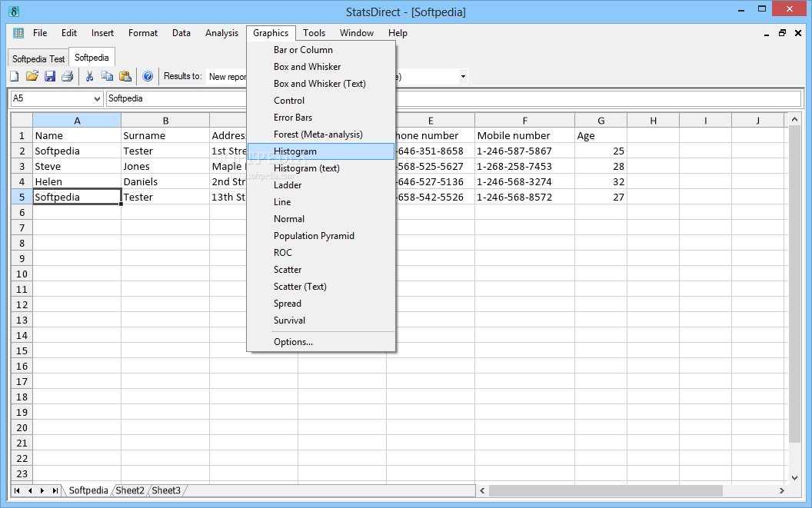Choose Box and Whisker plot
The image size is (812, 508).
point(321,67)
